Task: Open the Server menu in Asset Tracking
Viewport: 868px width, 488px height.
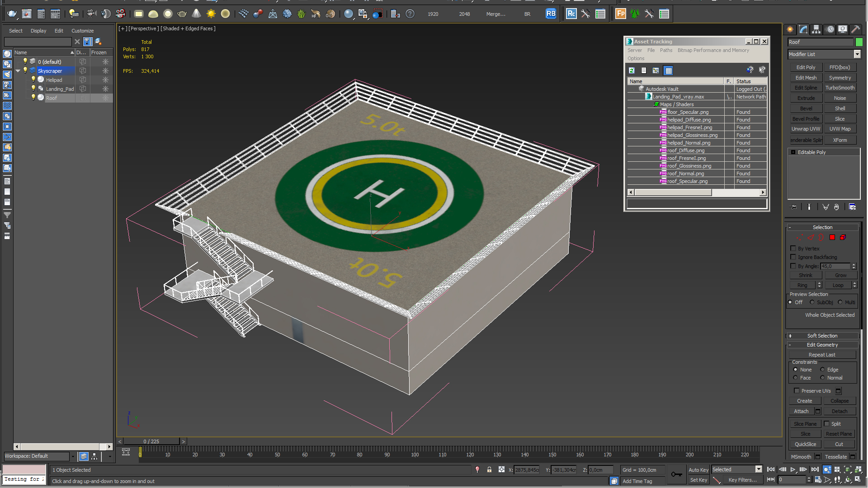Action: click(634, 50)
